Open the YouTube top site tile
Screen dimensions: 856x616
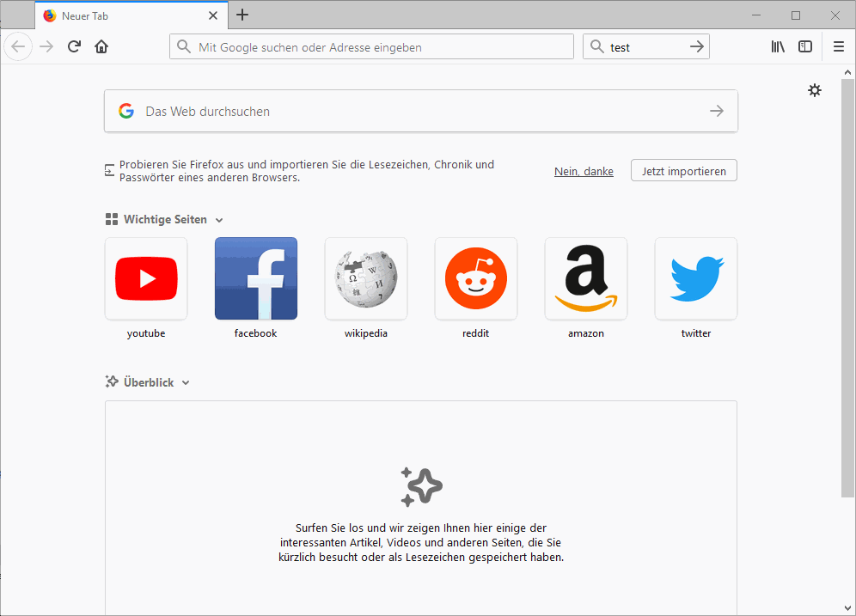146,279
